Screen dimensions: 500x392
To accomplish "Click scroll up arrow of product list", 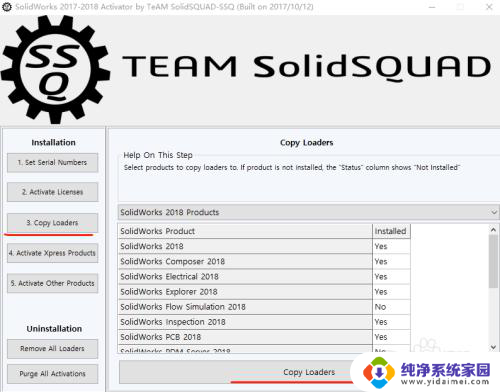I will pyautogui.click(x=493, y=230).
